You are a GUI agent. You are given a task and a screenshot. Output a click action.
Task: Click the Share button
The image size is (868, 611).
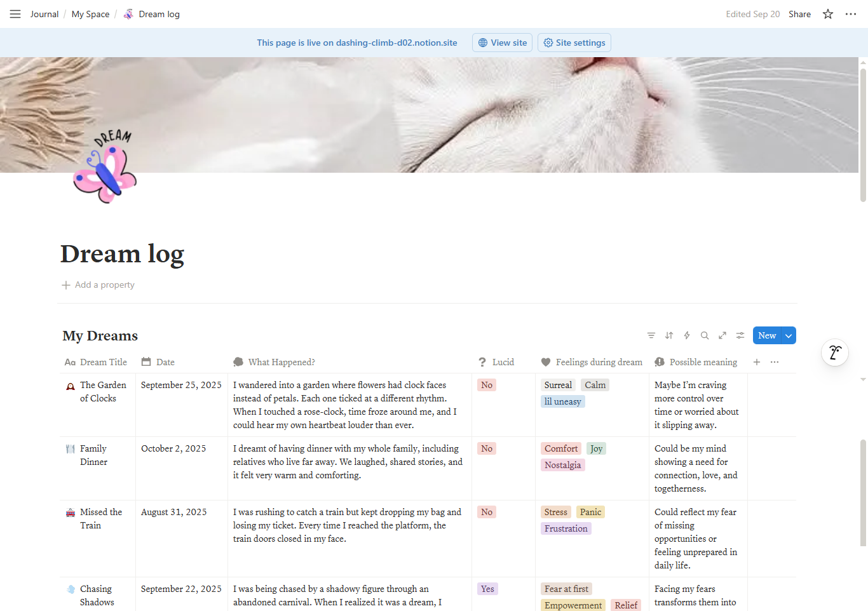point(799,14)
